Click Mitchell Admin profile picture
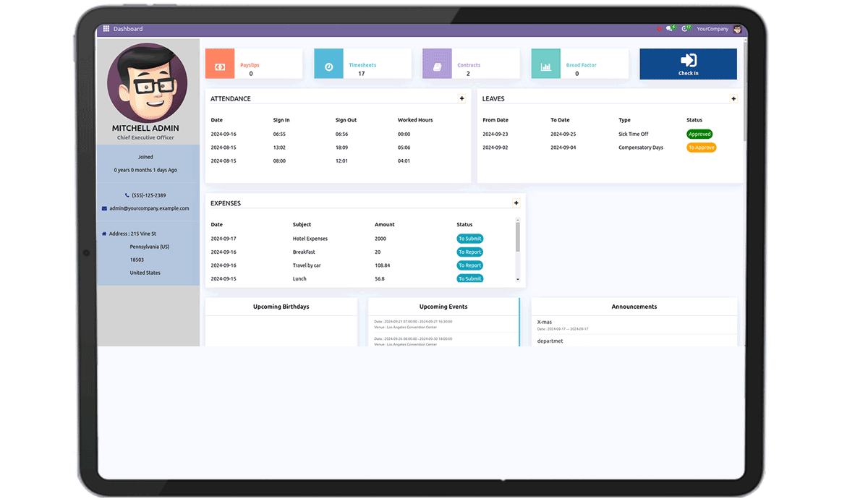Viewport: 868px width, 504px height. 148,82
